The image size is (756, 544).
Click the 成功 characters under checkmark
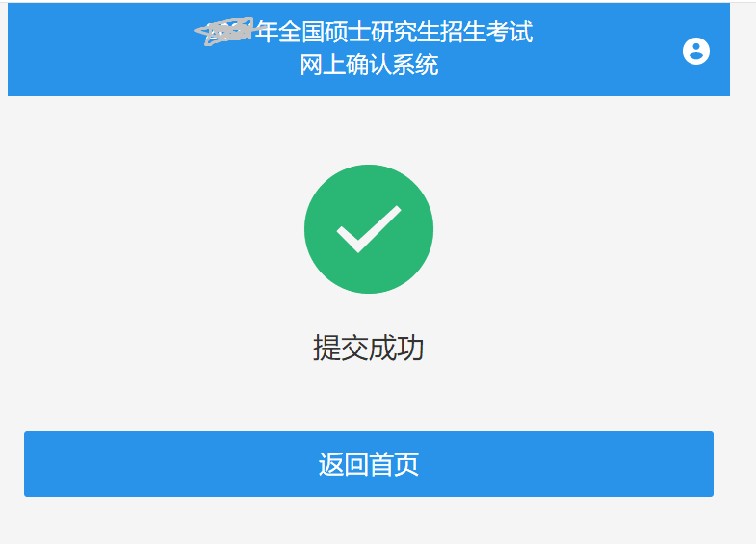[x=397, y=348]
